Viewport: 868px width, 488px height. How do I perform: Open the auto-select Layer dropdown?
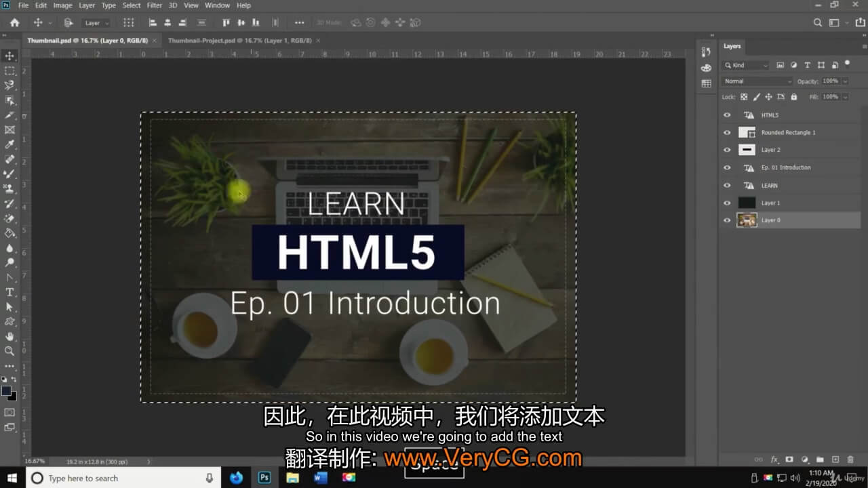pyautogui.click(x=96, y=23)
